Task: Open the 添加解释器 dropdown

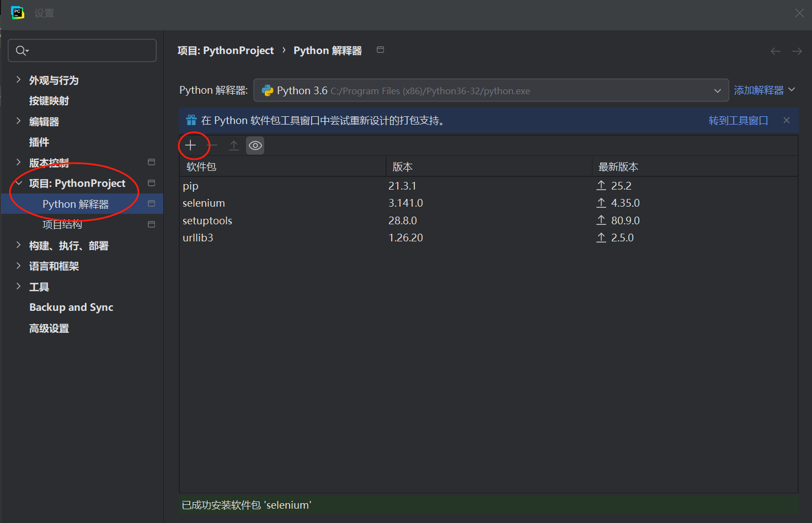Action: click(x=765, y=90)
